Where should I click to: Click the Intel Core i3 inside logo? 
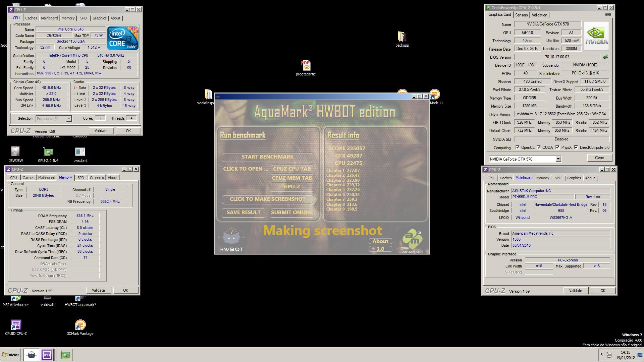point(123,38)
